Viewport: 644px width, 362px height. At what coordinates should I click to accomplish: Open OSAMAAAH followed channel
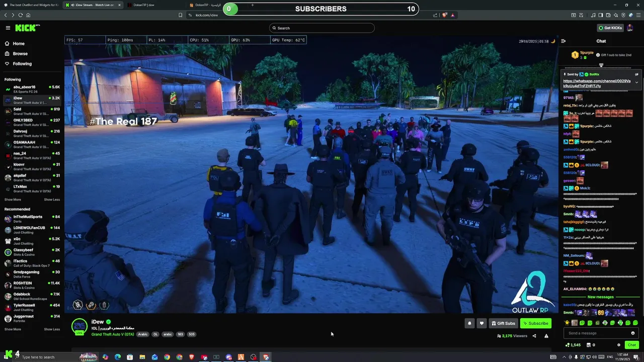(32, 144)
